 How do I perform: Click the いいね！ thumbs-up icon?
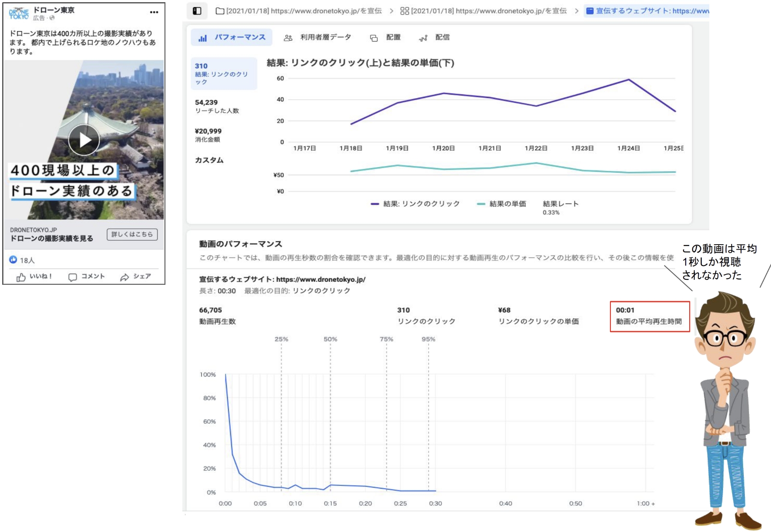(21, 278)
